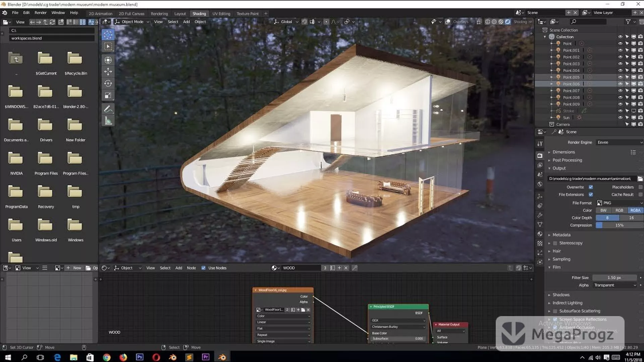This screenshot has width=644, height=362.
Task: Toggle the Overwrite checkbox
Action: pos(591,187)
